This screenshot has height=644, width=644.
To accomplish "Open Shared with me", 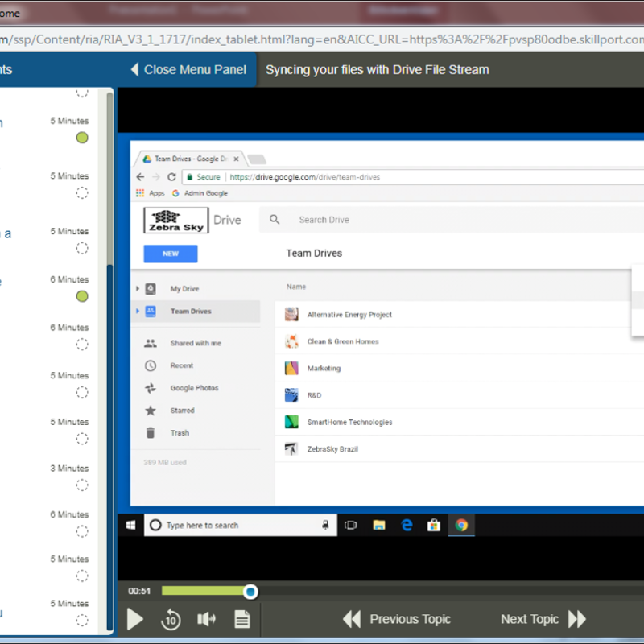I will [x=196, y=343].
